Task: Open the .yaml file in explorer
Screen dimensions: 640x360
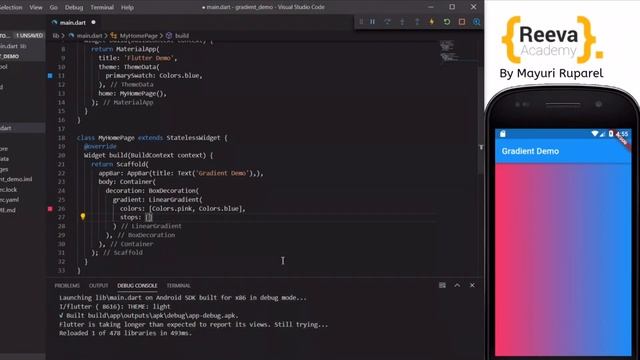Action: [10, 200]
